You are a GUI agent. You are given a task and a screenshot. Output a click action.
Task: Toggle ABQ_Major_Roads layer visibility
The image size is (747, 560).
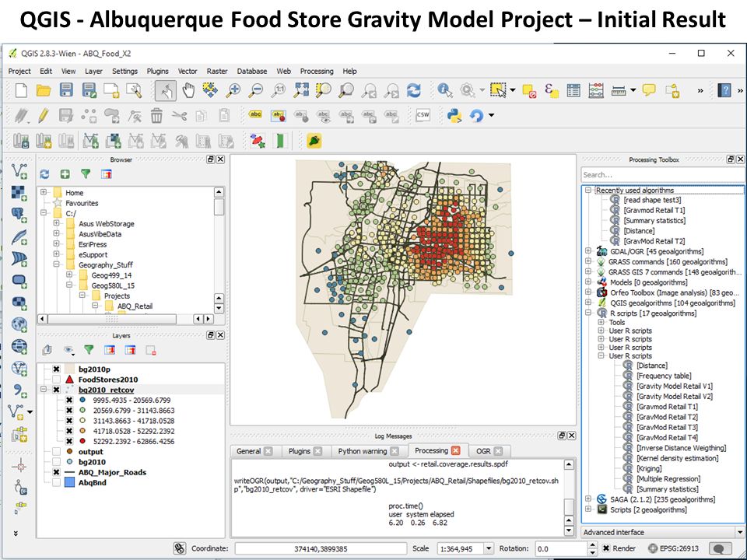pos(56,472)
